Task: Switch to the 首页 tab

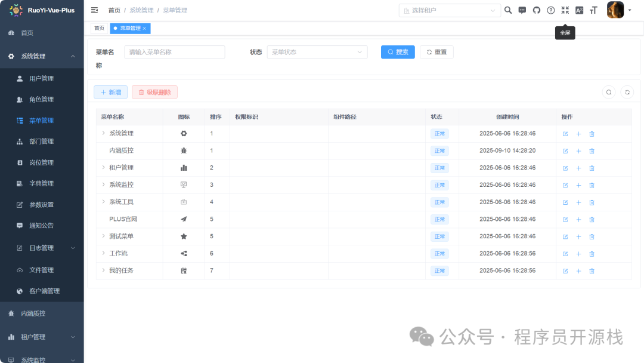Action: (100, 29)
